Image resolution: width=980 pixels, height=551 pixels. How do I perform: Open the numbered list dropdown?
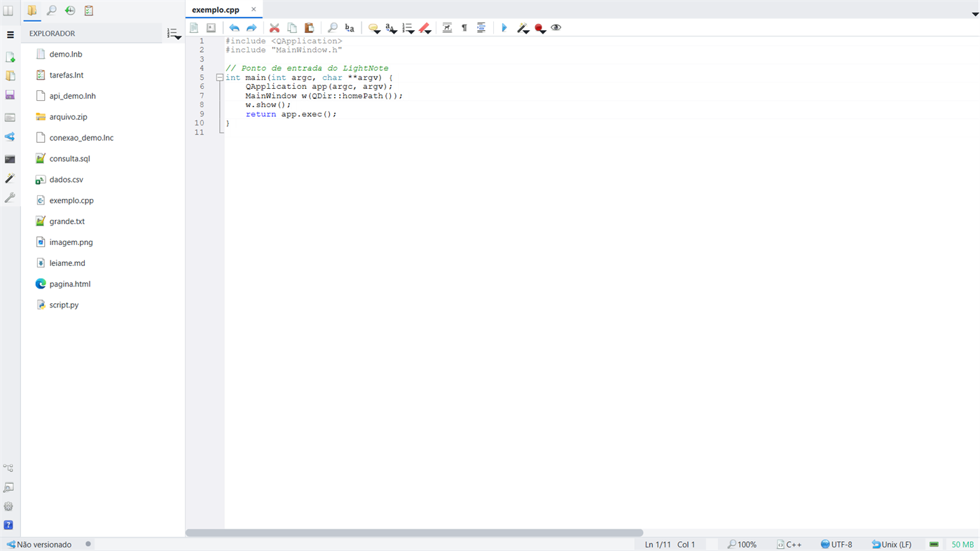click(x=408, y=28)
